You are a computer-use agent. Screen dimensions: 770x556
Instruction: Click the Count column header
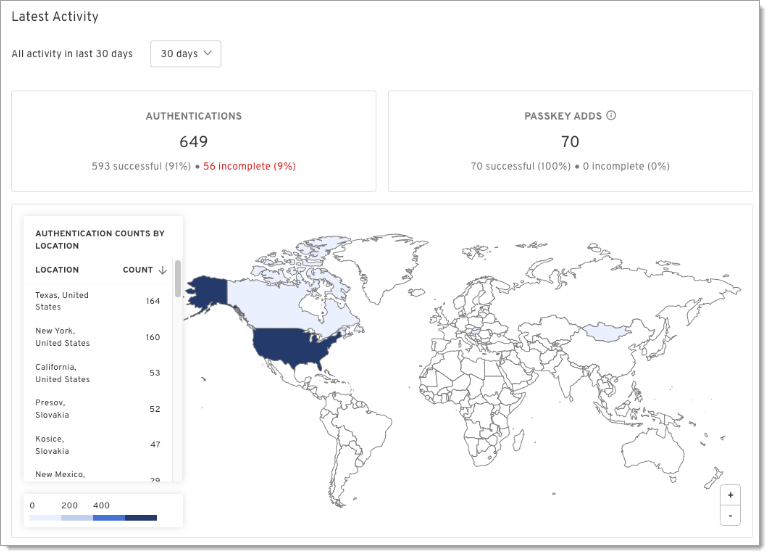137,270
